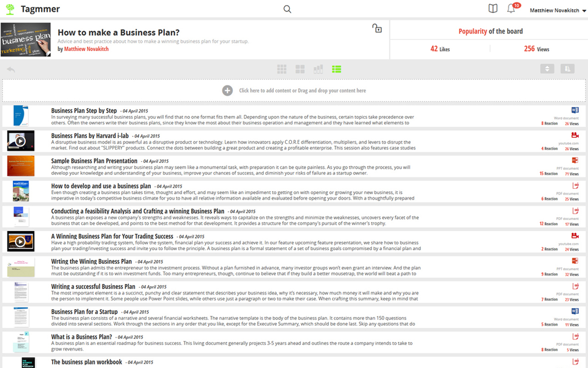Select the list view layout
The width and height of the screenshot is (588, 368).
[x=337, y=69]
